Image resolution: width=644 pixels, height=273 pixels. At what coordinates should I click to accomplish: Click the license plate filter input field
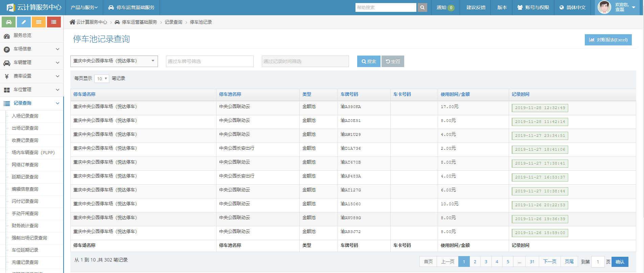[210, 61]
